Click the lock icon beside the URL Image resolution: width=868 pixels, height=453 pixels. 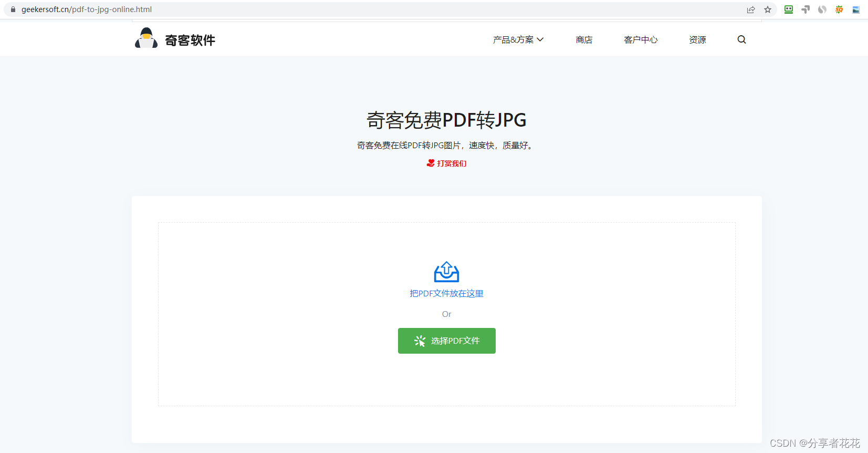pos(13,9)
